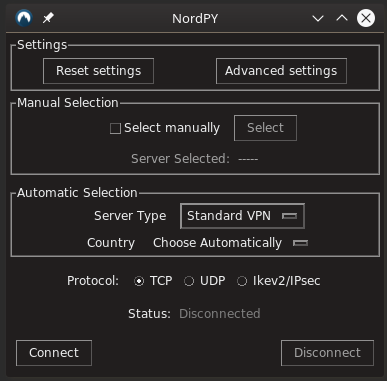Screen dimensions: 387x381
Task: Select the Ikev2/IPsec protocol option
Action: [x=242, y=281]
